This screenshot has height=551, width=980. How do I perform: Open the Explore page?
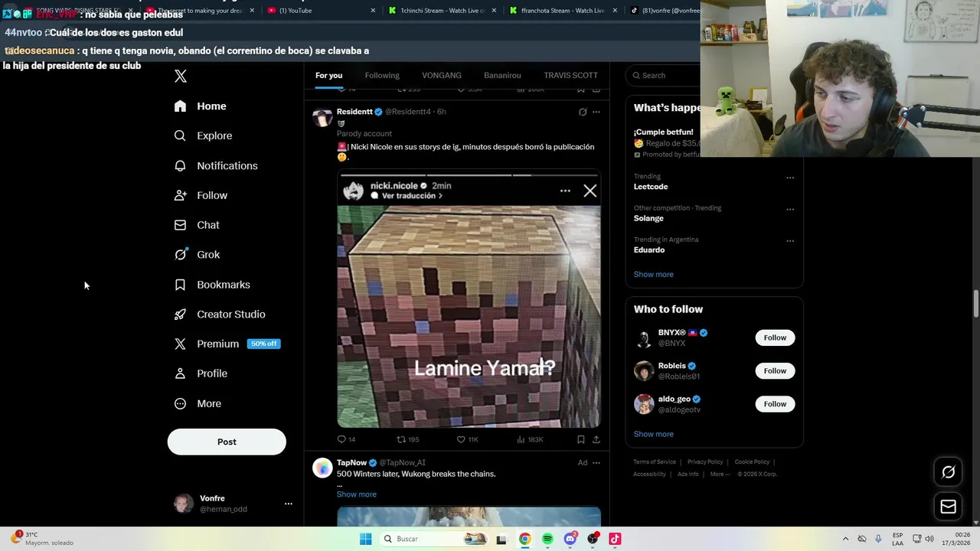click(x=204, y=135)
